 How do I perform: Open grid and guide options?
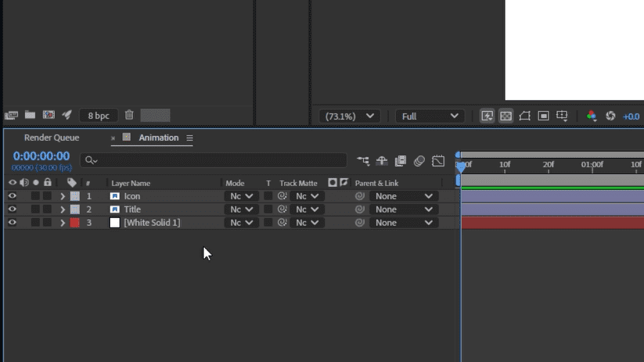[x=562, y=116]
